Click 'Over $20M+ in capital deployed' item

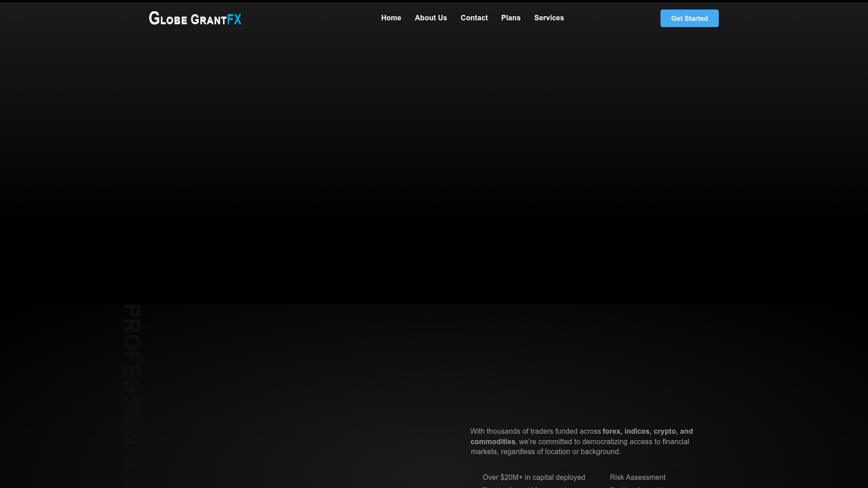[533, 478]
